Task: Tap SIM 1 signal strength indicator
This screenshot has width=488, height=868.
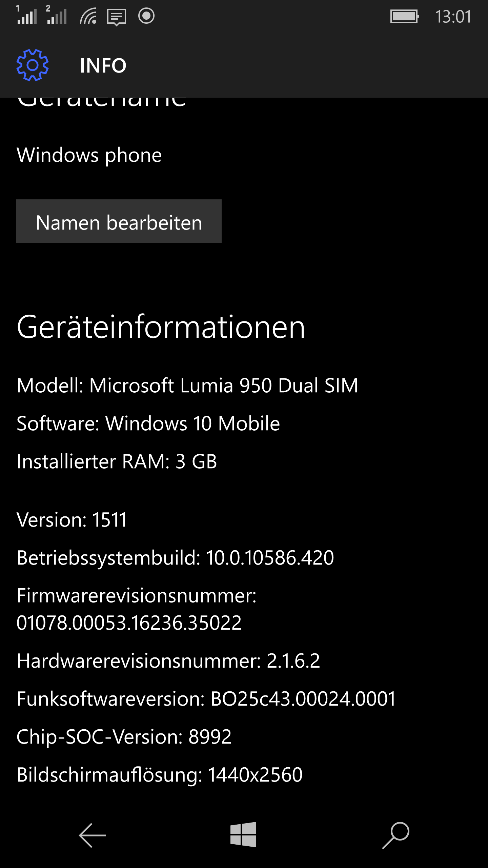Action: (27, 15)
